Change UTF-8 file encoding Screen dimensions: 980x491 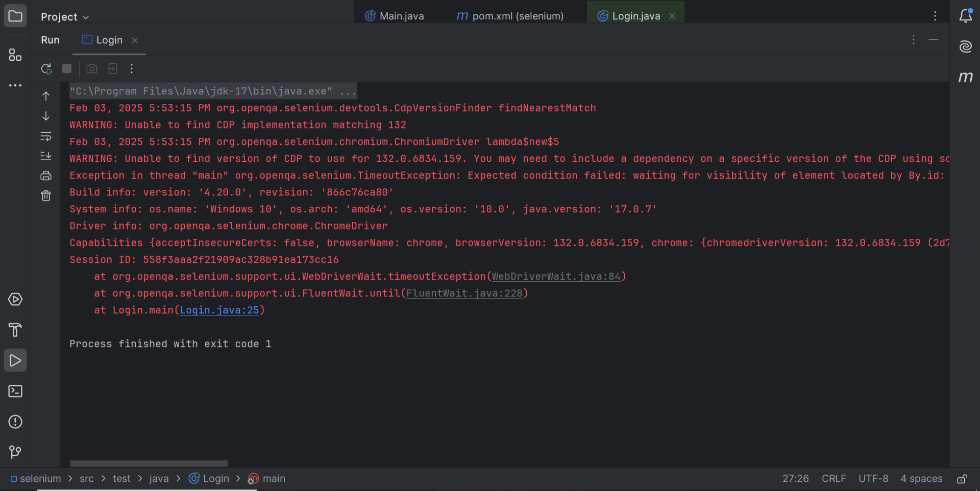click(873, 479)
